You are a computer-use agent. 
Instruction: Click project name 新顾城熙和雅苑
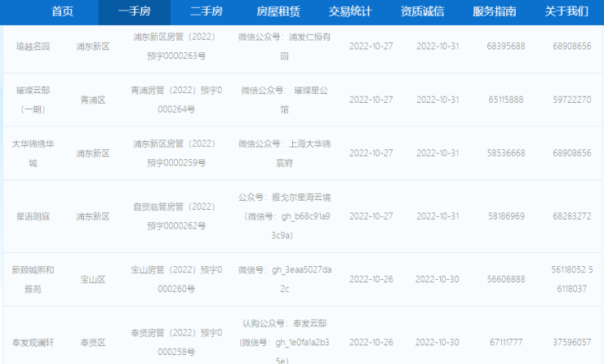(x=33, y=280)
